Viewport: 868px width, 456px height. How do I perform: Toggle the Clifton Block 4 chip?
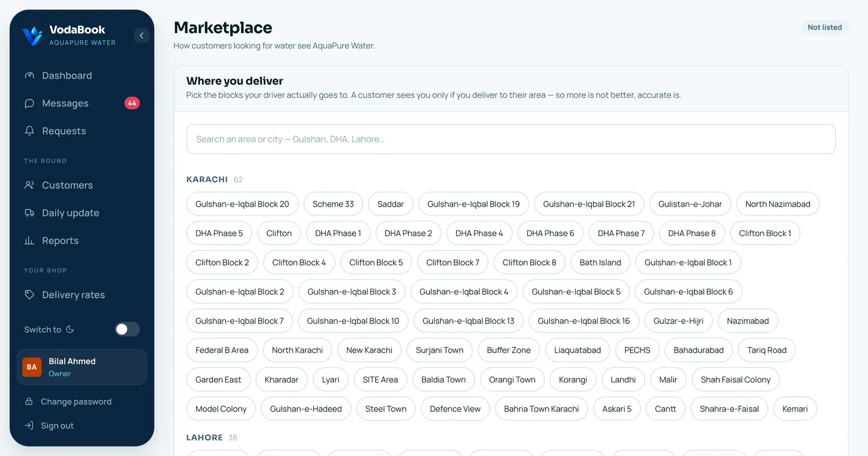pos(299,263)
